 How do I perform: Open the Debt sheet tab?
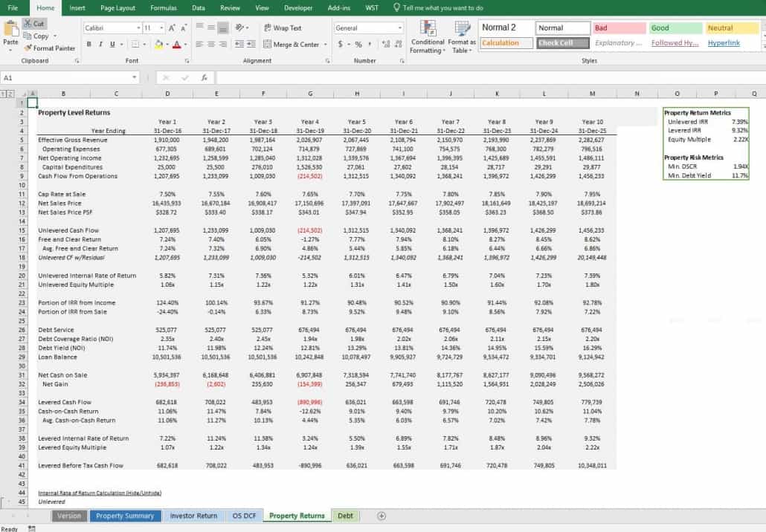click(x=345, y=516)
